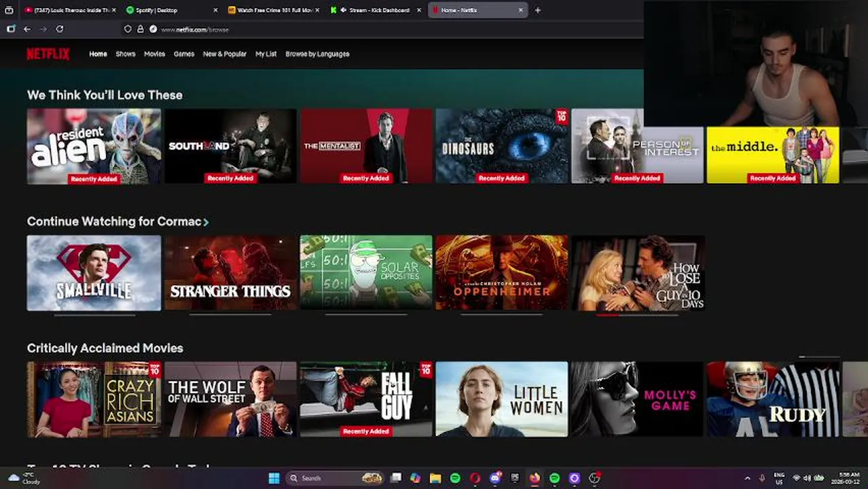Viewport: 868px width, 489px height.
Task: Click Critically Acclaimed Movies heading
Action: click(105, 348)
